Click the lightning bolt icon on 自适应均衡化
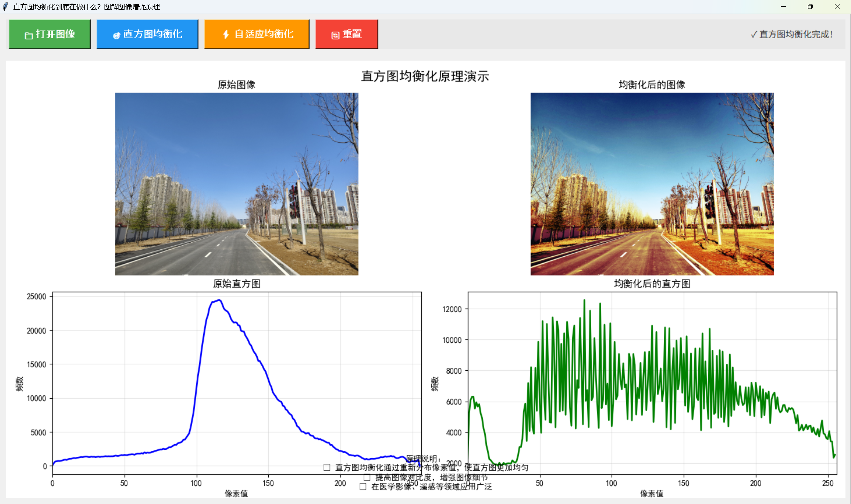The image size is (851, 504). [x=226, y=34]
